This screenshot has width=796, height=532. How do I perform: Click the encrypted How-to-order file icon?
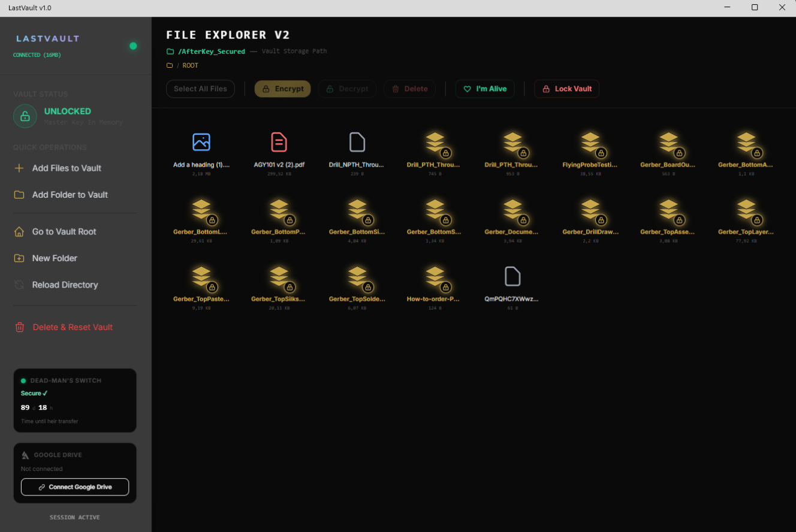pos(435,277)
